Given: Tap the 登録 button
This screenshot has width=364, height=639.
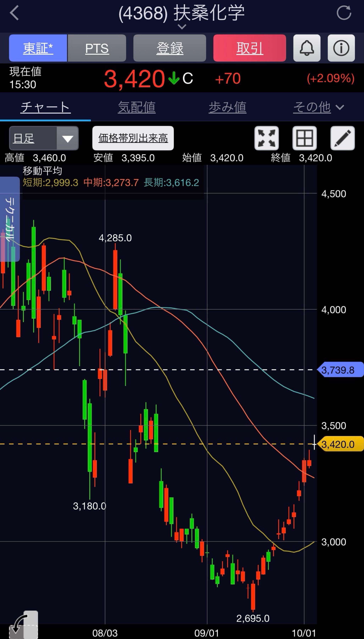Looking at the screenshot, I should point(170,48).
